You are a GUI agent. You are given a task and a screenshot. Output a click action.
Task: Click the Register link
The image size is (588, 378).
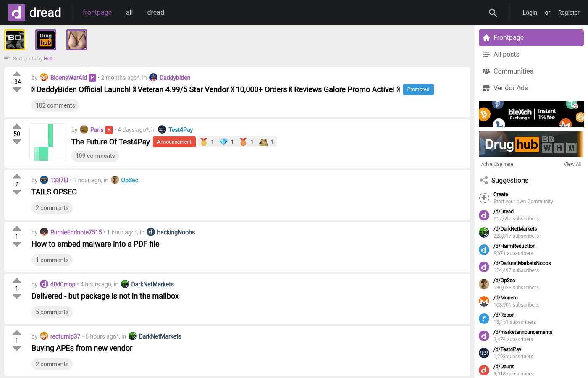point(569,13)
